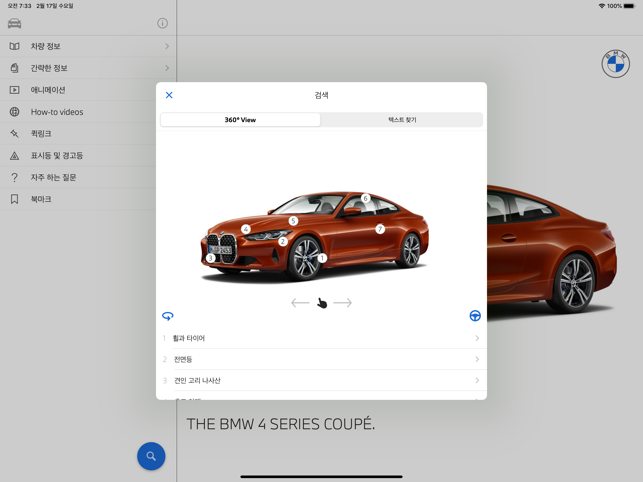Open the 견인 고리 나사산 list row
643x482 pixels.
(322, 380)
